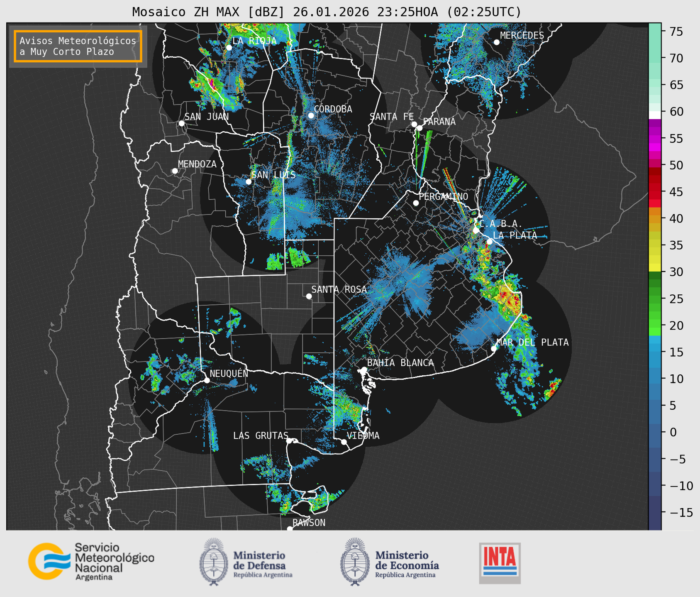Select the BAHÍA BLANCA city label
This screenshot has width=700, height=597.
click(x=400, y=362)
